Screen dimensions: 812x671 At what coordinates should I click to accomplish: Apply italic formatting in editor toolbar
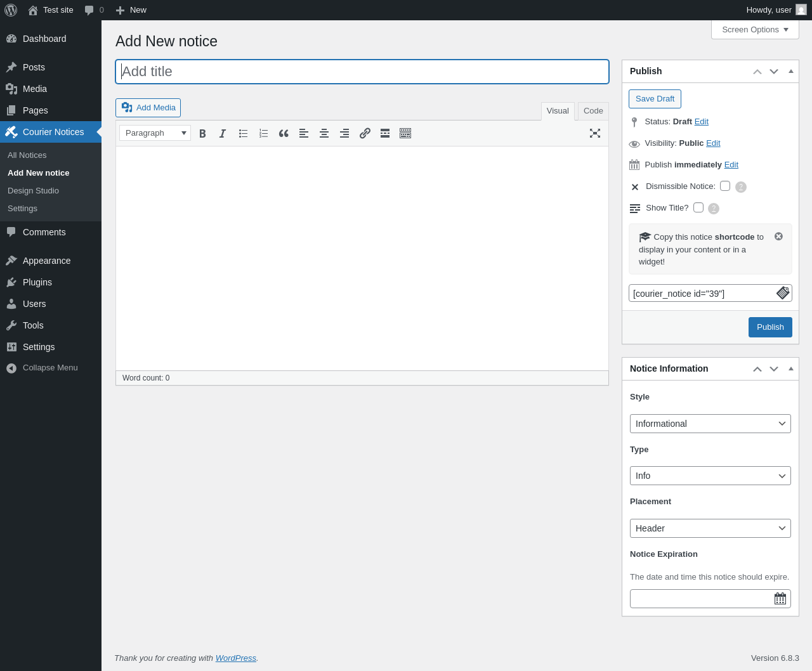point(223,133)
